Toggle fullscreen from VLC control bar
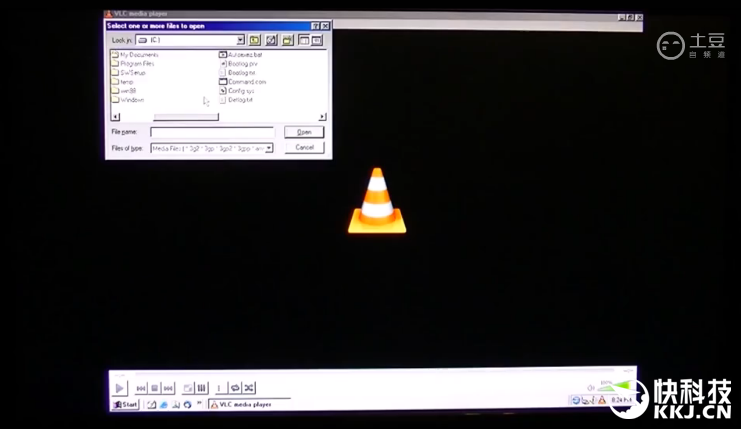 (188, 388)
